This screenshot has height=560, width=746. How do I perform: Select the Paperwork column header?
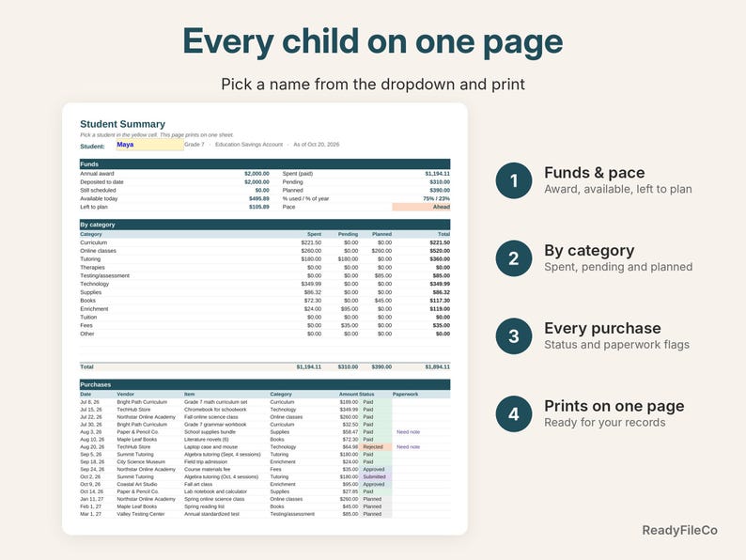[405, 395]
